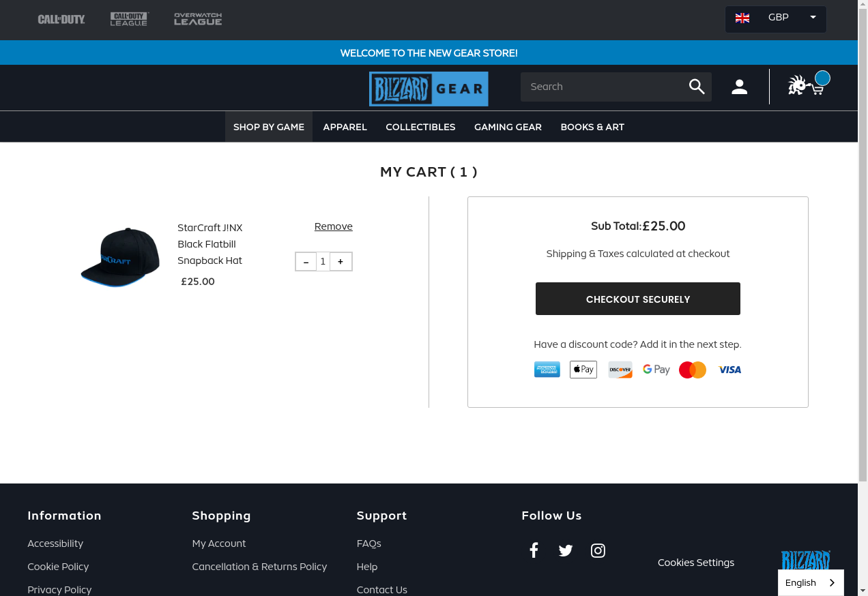868x596 pixels.
Task: Open Blizzard Twitter page icon
Action: (566, 550)
